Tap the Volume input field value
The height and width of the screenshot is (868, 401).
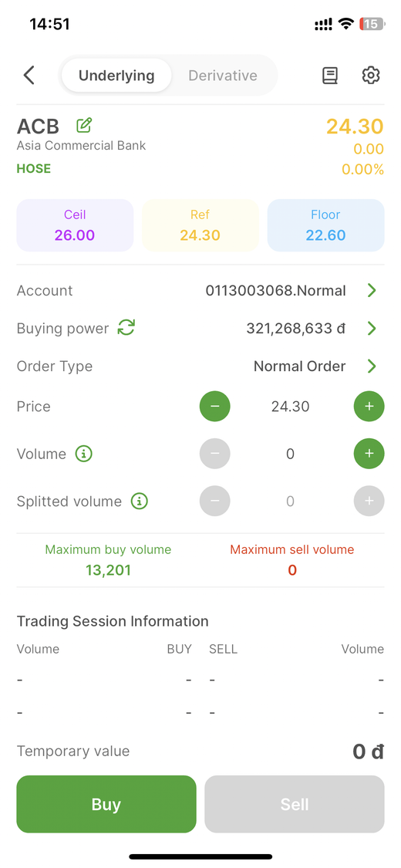(x=291, y=454)
